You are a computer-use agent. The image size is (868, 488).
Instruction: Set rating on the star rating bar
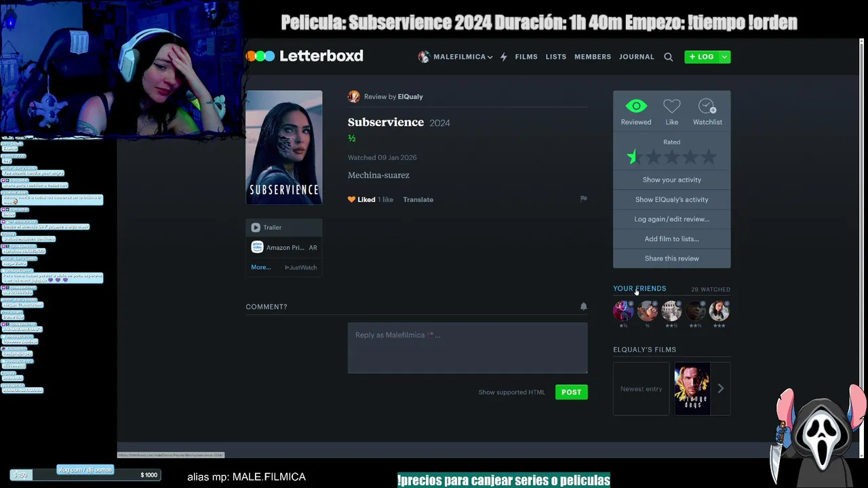(x=672, y=157)
